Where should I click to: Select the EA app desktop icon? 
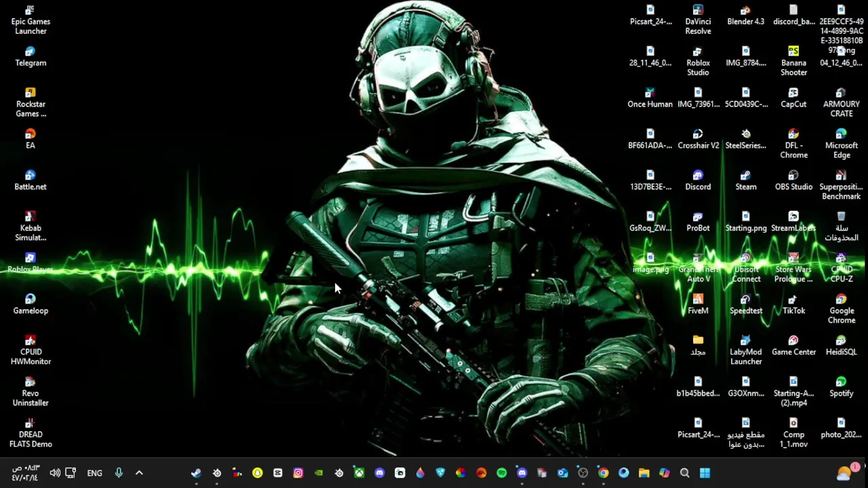point(31,140)
